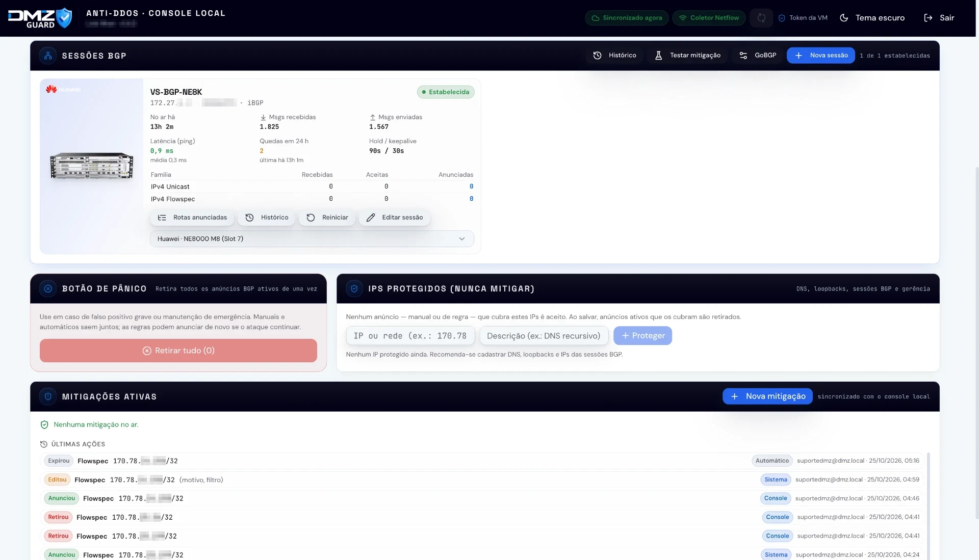
Task: Click Nova mitigação button
Action: click(x=767, y=396)
